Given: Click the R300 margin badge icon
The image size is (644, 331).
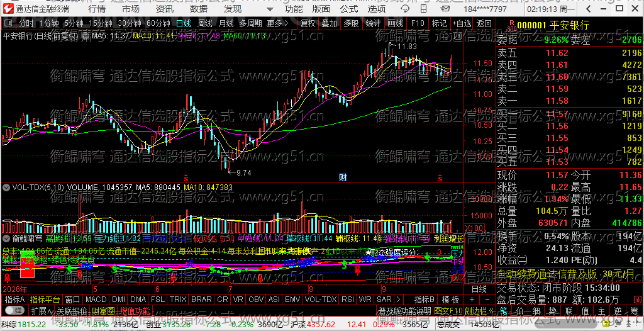Looking at the screenshot, I should 511,26.
